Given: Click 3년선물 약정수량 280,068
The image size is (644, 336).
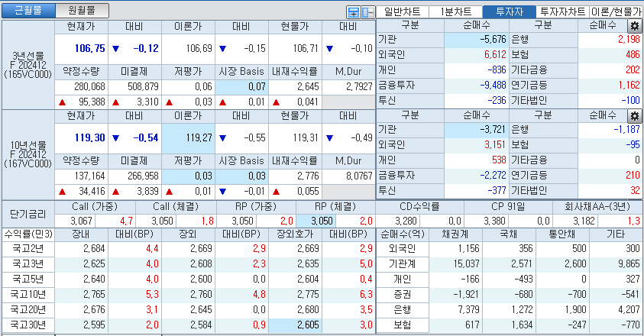Looking at the screenshot, I should 81,86.
